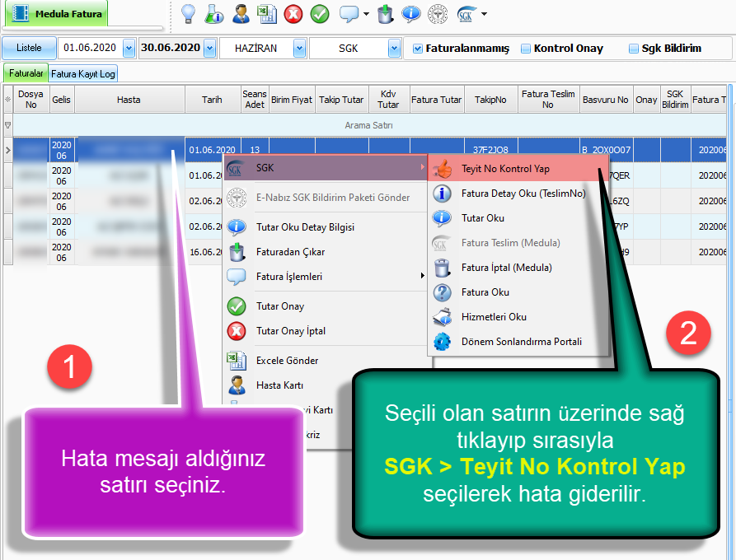Choose Fatura Detay Oku (TeslimNo)
The image size is (736, 560).
(x=518, y=194)
